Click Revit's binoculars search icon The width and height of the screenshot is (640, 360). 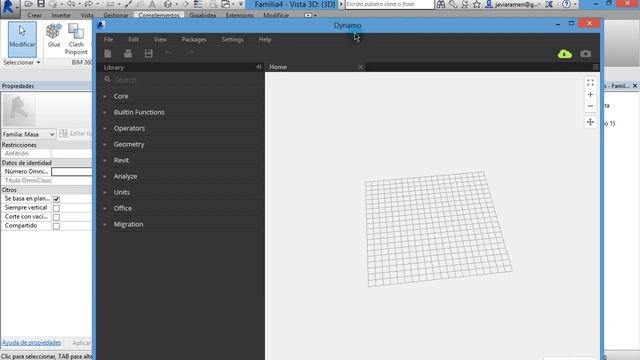pyautogui.click(x=441, y=4)
